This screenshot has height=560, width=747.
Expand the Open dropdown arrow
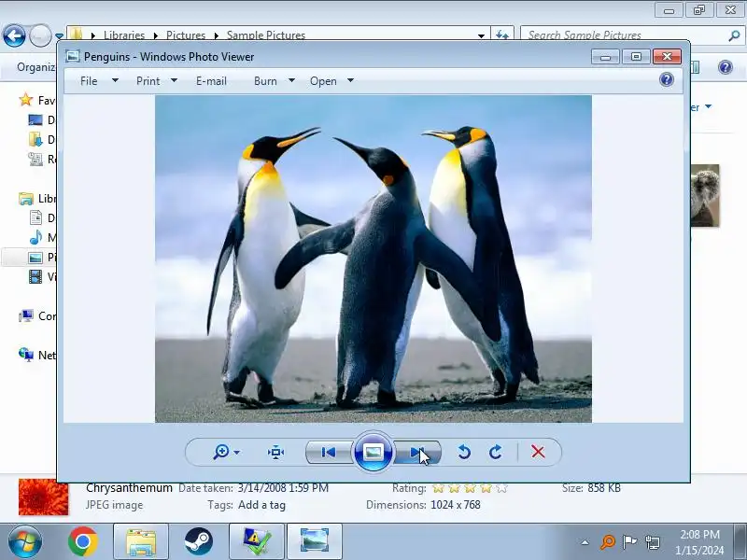[x=351, y=80]
